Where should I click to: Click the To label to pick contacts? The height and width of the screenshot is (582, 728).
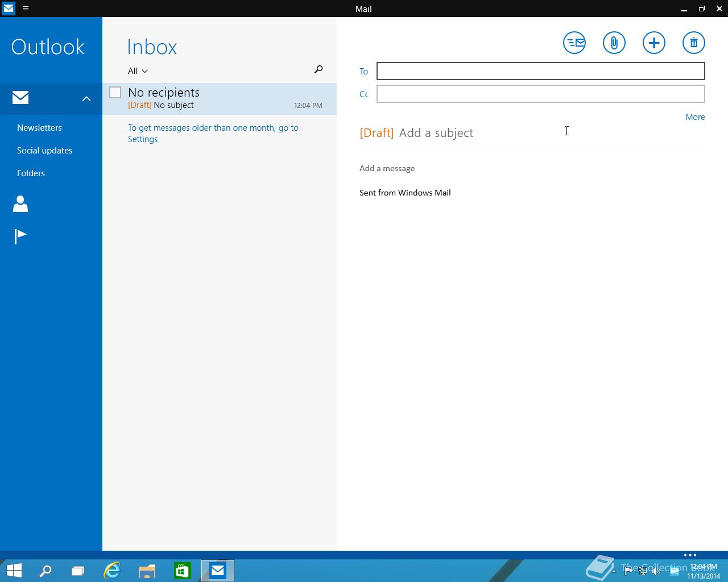click(364, 71)
